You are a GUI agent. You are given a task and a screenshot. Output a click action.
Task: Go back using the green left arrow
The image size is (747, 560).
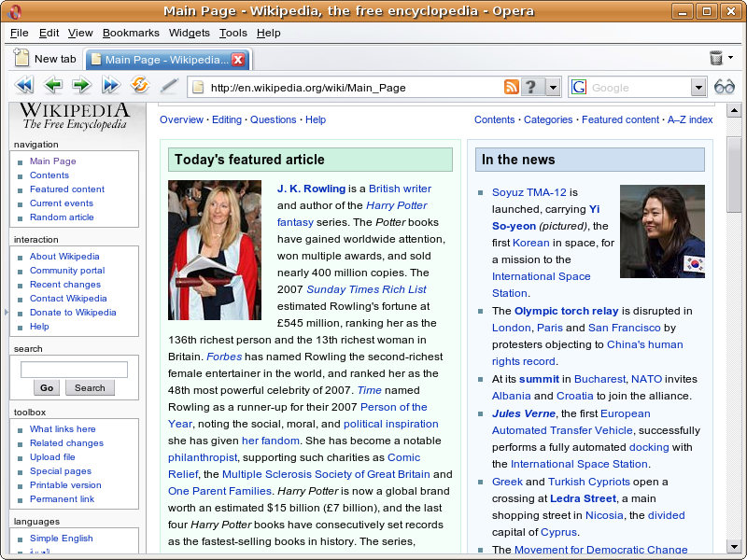click(x=53, y=86)
